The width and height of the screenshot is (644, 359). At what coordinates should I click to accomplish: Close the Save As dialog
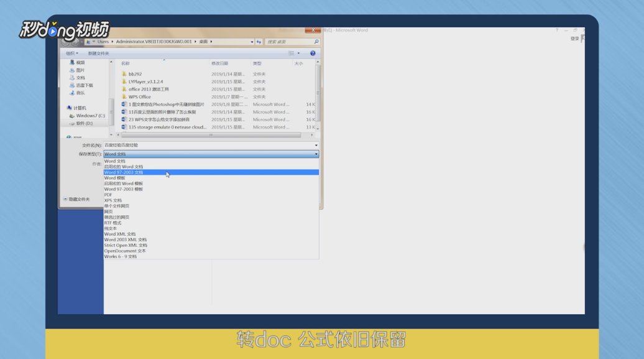313,30
